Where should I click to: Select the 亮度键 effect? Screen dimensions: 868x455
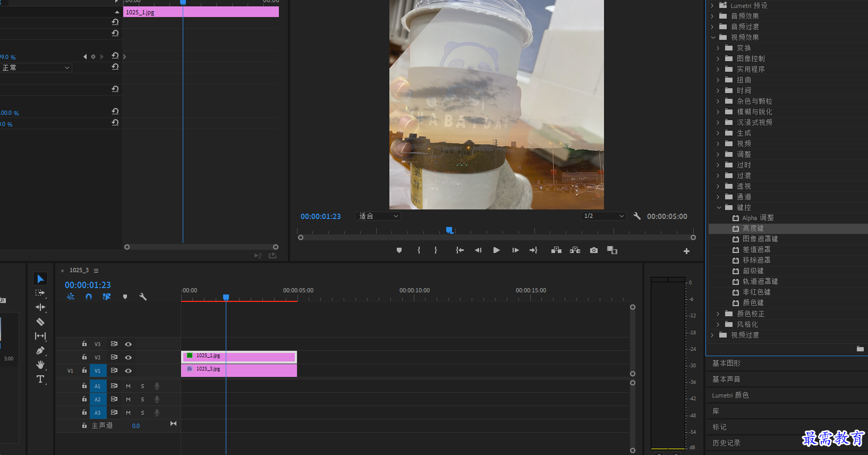coord(753,229)
